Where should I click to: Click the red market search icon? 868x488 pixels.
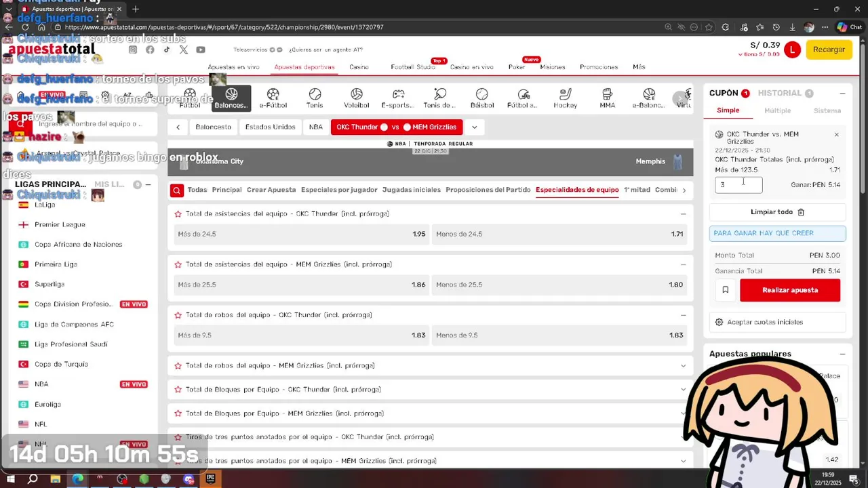176,190
